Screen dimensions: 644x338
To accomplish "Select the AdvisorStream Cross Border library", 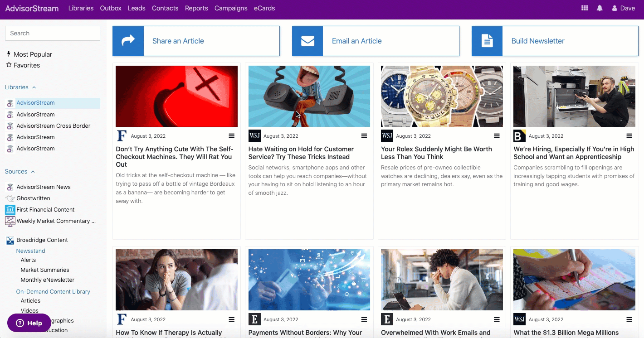I will pyautogui.click(x=53, y=126).
